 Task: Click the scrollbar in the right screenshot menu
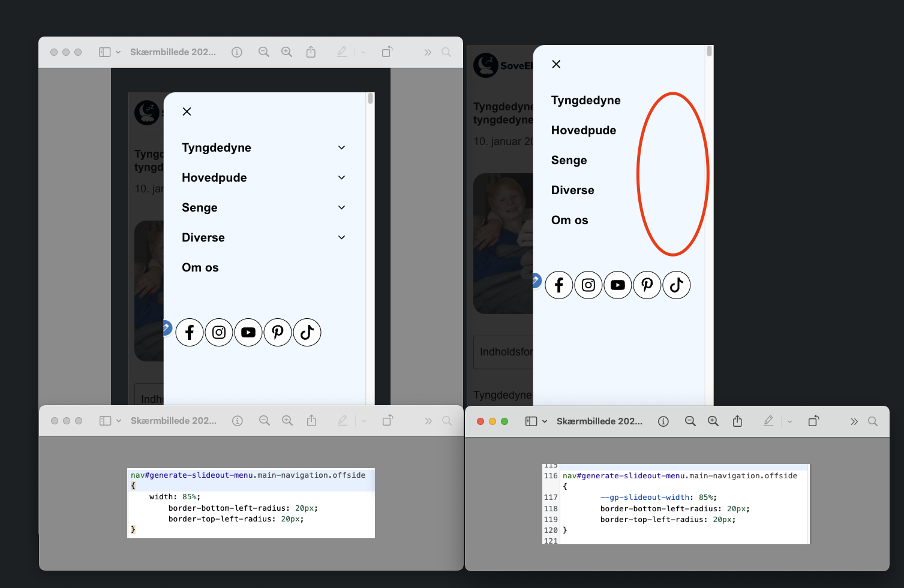coord(710,51)
